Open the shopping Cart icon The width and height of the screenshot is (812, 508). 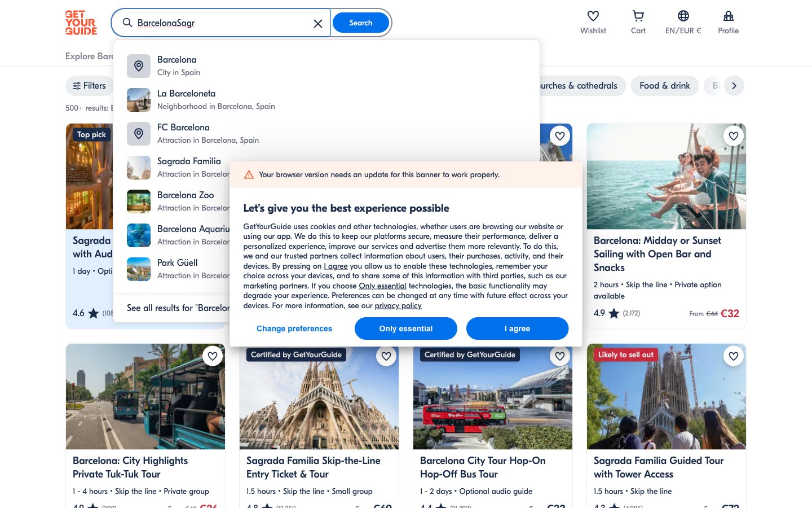[x=638, y=16]
